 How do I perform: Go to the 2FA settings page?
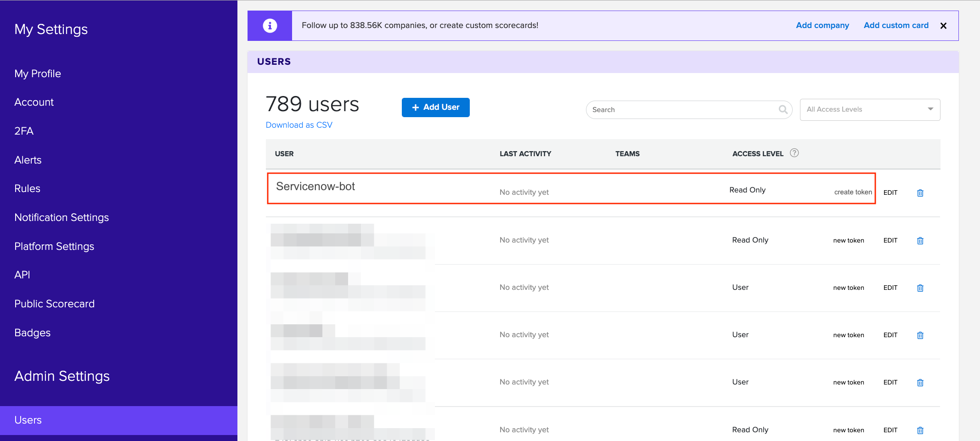(x=24, y=131)
